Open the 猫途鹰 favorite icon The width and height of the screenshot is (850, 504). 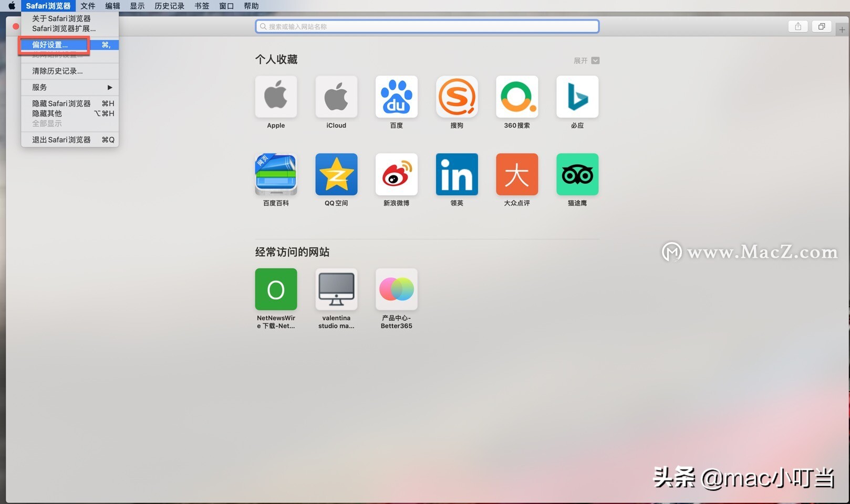click(577, 174)
